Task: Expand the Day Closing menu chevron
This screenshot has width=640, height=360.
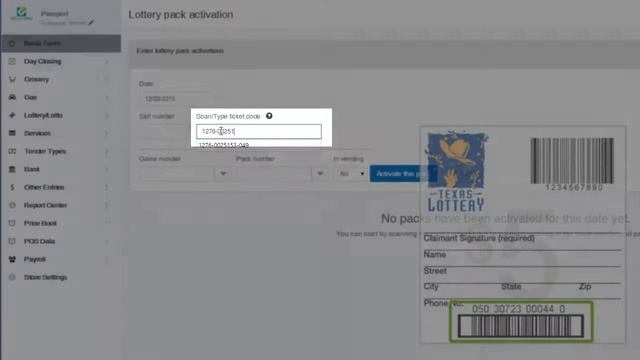Action: tap(107, 61)
